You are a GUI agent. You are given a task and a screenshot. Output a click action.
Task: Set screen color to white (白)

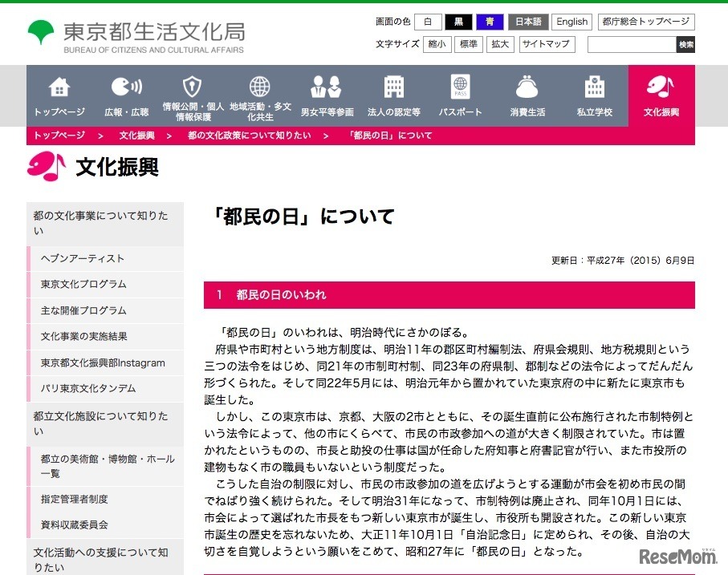tap(429, 22)
